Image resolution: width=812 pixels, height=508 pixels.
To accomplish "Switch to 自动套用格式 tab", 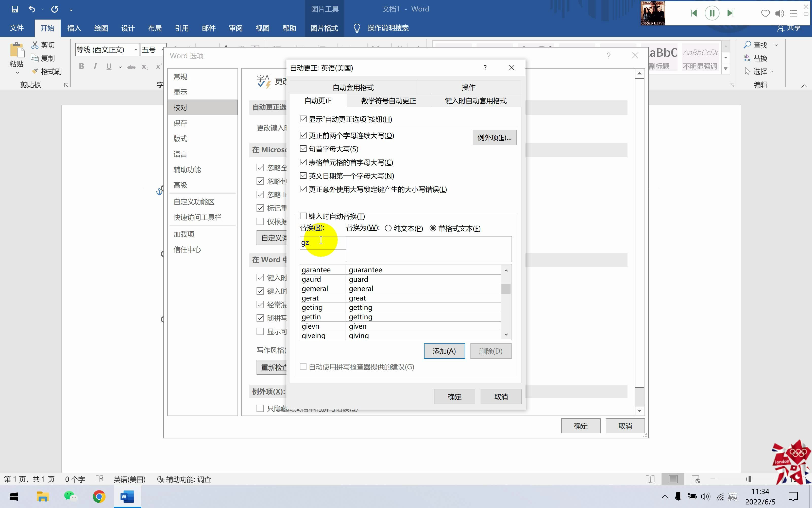I will coord(353,87).
